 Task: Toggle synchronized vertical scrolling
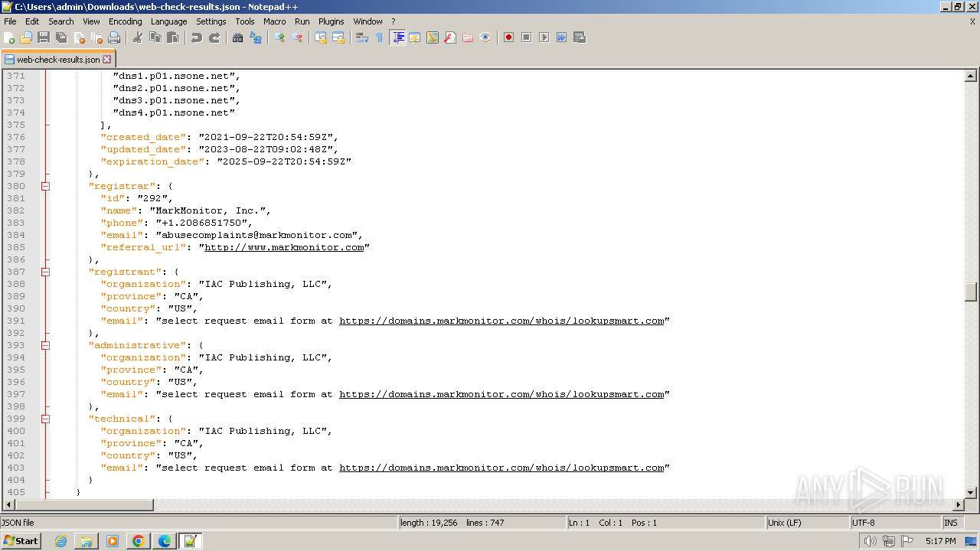tap(321, 37)
